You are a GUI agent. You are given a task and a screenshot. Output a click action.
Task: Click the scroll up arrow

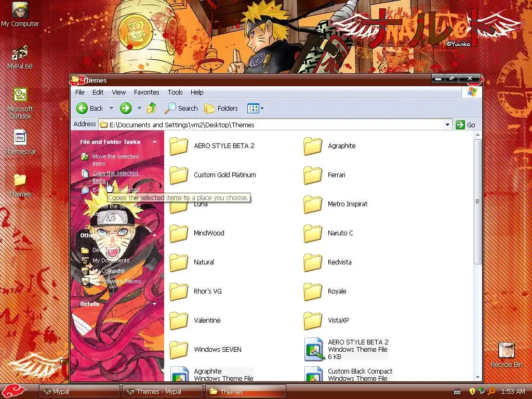[x=478, y=135]
